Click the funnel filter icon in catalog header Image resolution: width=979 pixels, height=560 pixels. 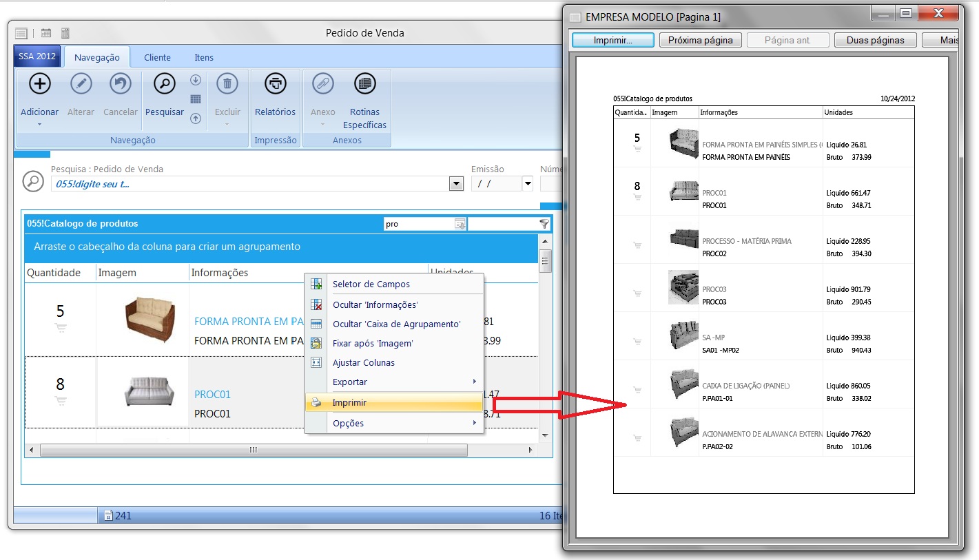(544, 223)
